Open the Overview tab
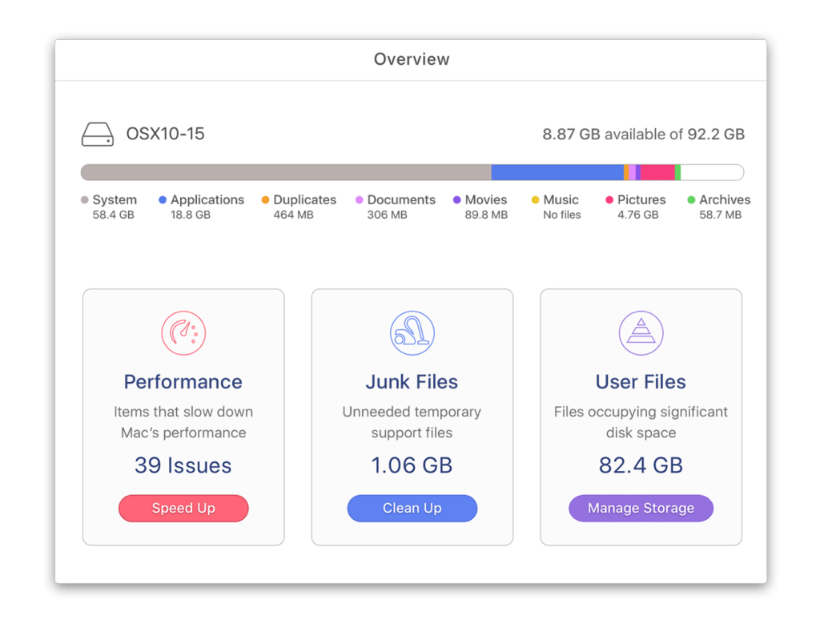This screenshot has height=644, width=820. click(412, 58)
